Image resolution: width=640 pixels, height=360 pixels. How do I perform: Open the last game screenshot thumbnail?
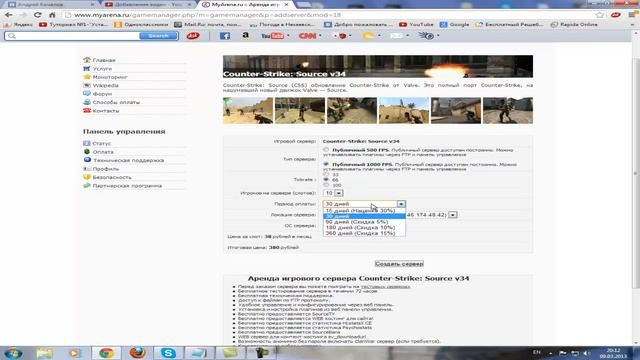508,110
